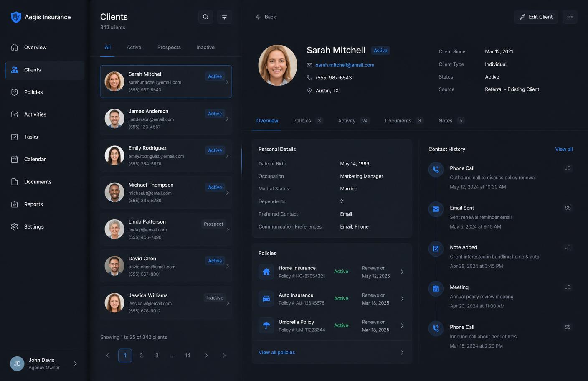
Task: Open Linda Patterson row chevron
Action: (228, 229)
